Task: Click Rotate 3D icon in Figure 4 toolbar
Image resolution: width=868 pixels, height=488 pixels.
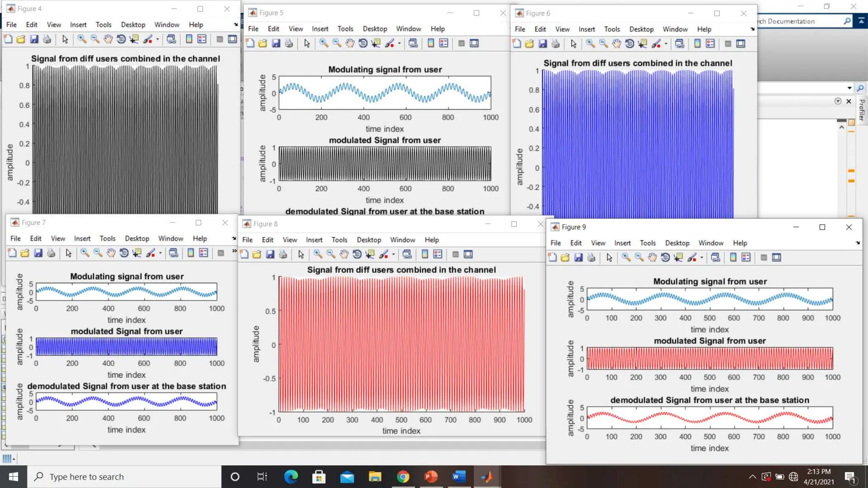Action: click(121, 39)
